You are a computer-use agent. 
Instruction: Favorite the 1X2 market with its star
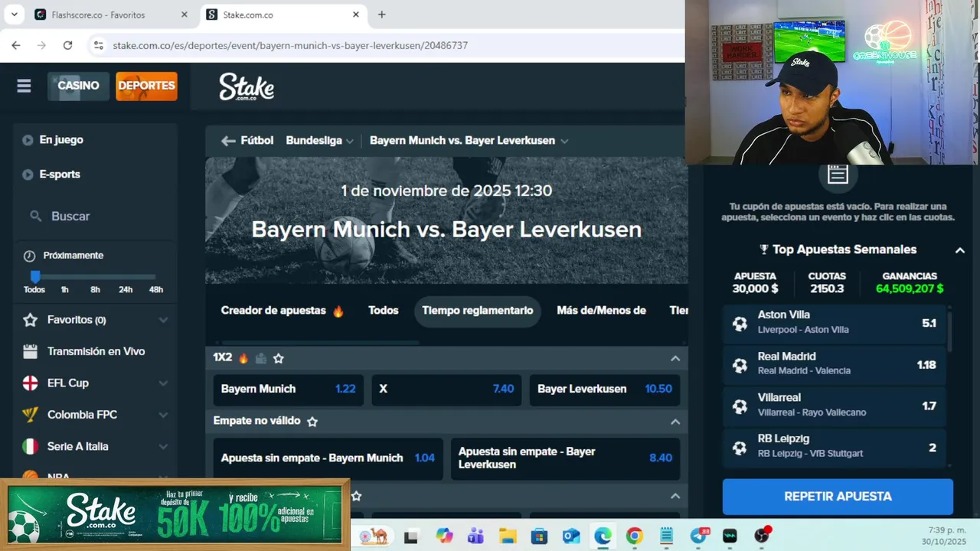pyautogui.click(x=279, y=358)
